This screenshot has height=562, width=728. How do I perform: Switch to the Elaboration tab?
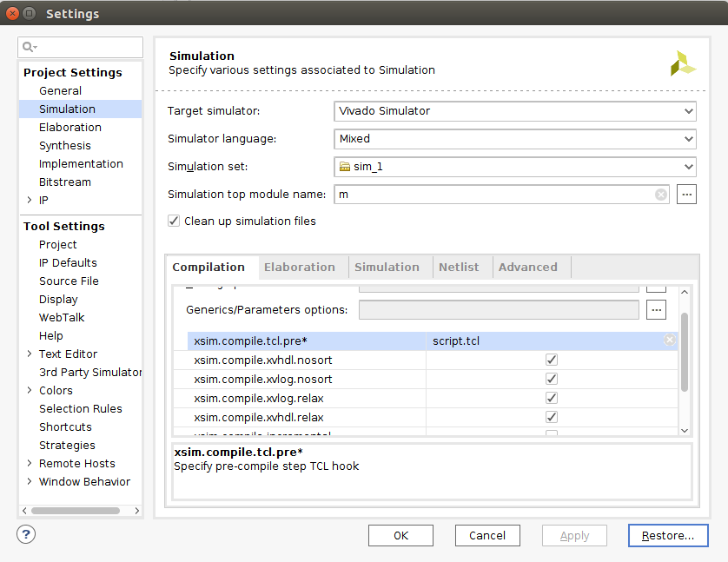[x=299, y=267]
